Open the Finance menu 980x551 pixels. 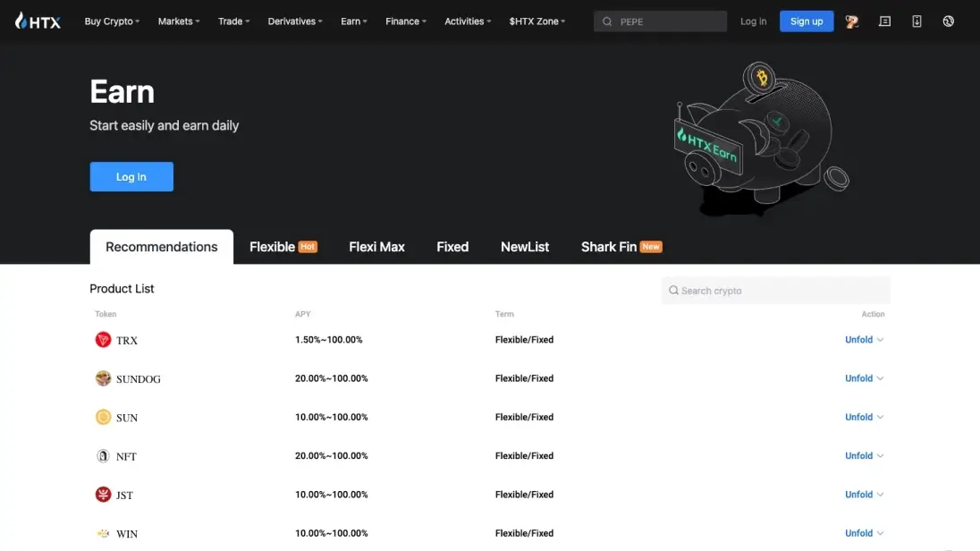coord(406,21)
